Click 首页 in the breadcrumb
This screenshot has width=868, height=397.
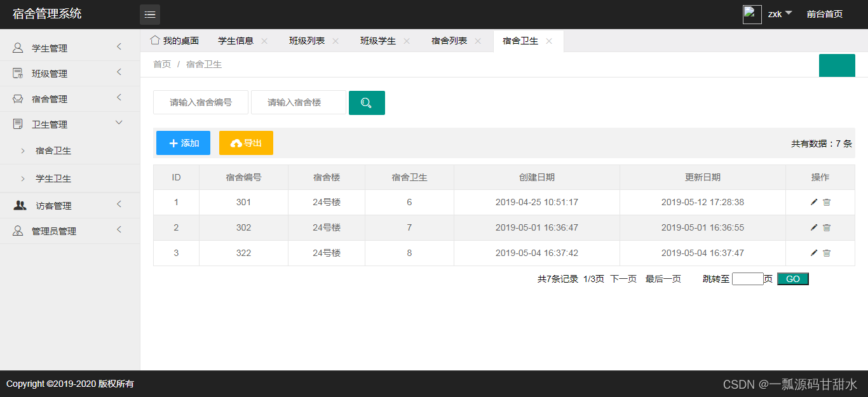click(x=162, y=64)
